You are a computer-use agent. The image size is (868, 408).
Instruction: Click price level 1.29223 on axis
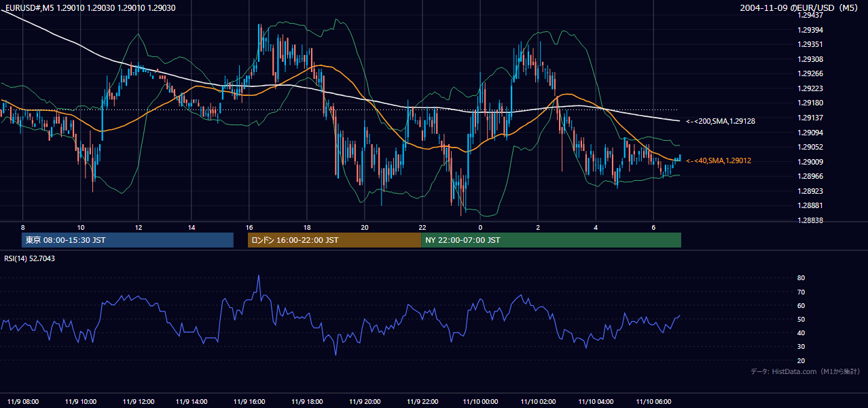point(810,88)
